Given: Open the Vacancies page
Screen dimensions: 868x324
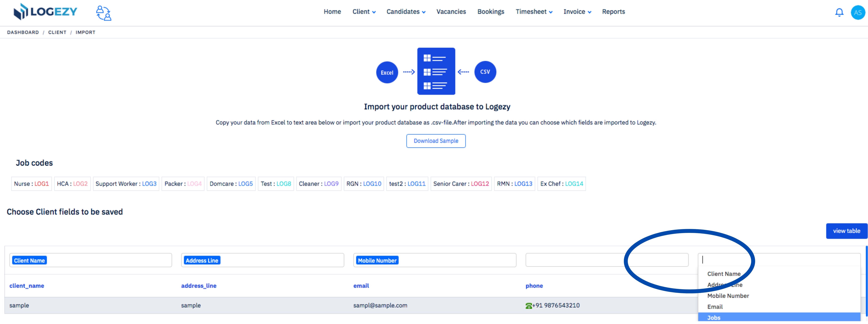Looking at the screenshot, I should (451, 12).
